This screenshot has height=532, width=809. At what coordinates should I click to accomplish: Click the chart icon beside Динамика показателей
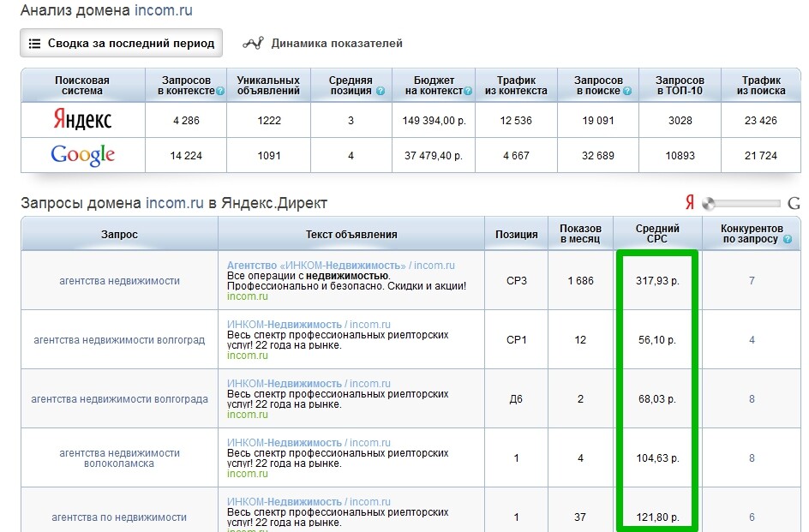(x=253, y=44)
